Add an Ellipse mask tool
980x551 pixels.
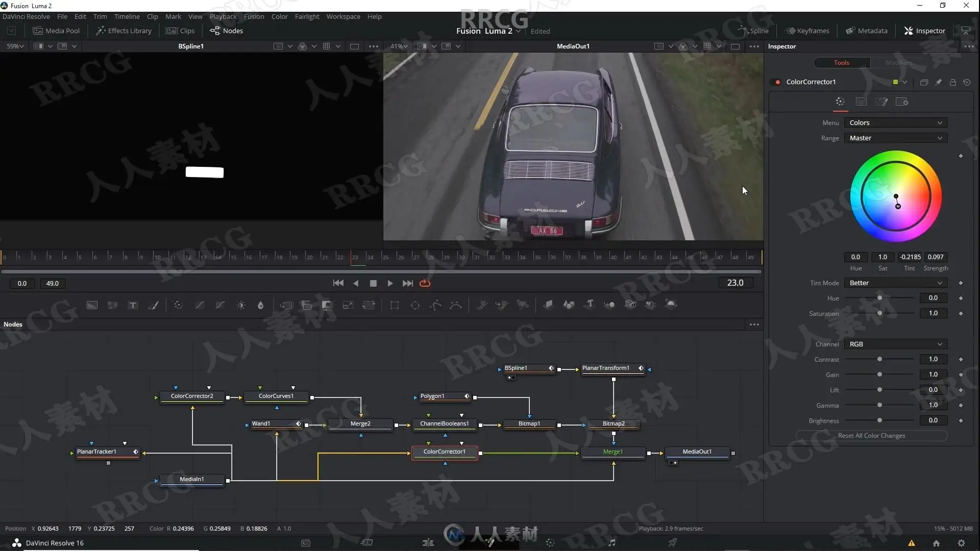tap(415, 305)
